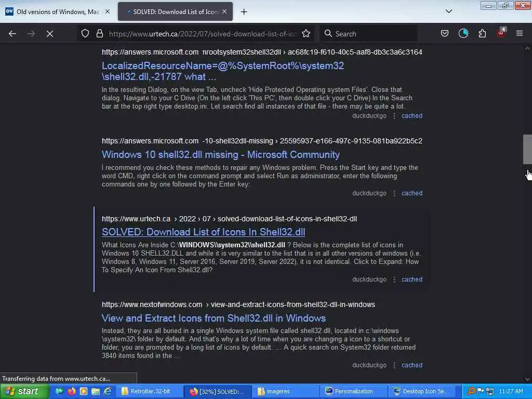This screenshot has height=399, width=532.
Task: Open a new tab with the plus button
Action: pos(244,12)
